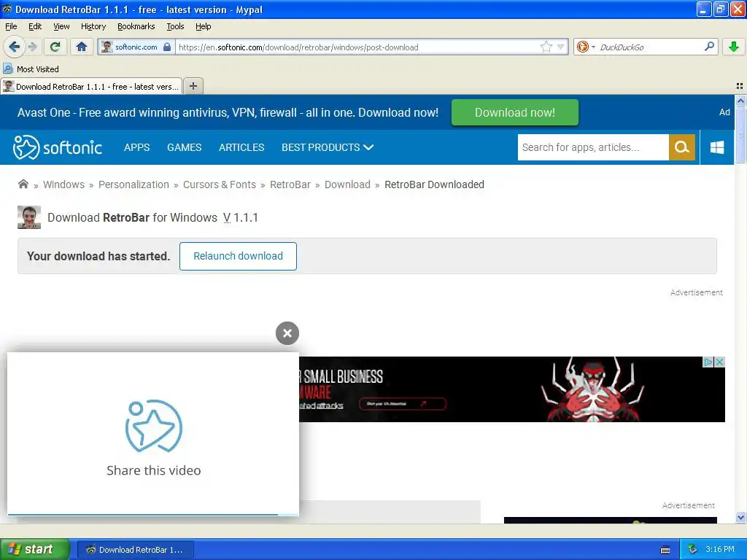Click the Softonic logo
This screenshot has height=560, width=747.
[58, 147]
